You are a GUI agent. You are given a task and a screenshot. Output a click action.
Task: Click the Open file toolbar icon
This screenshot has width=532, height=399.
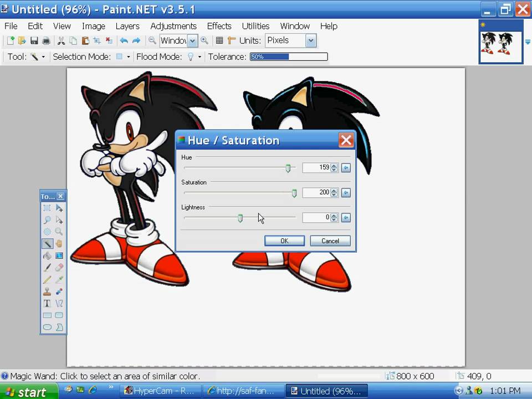click(22, 40)
